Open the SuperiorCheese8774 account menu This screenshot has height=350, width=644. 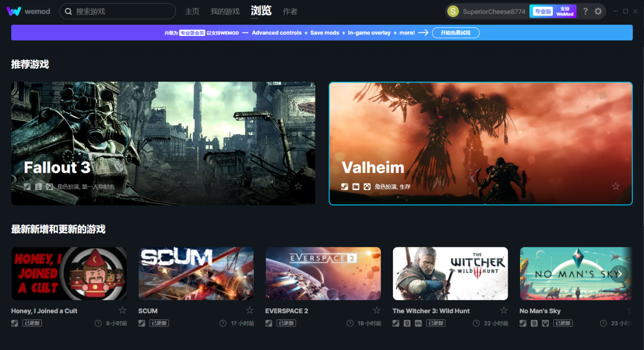pos(494,12)
